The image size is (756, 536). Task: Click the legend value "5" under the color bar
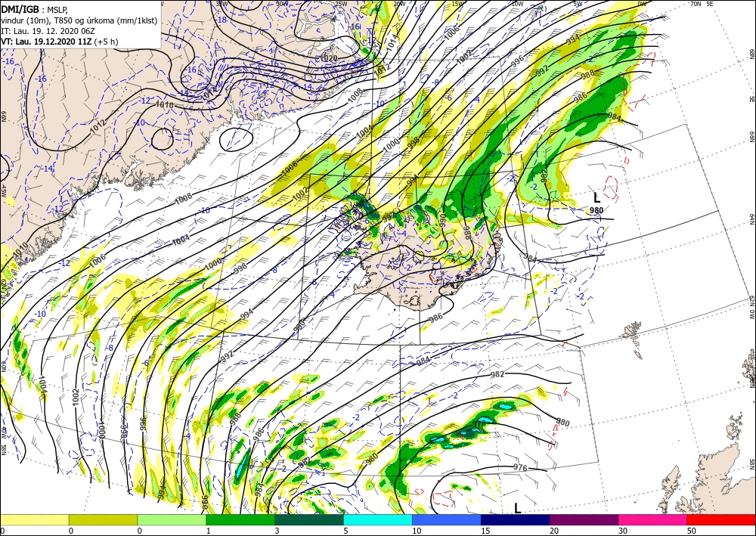coord(345,531)
